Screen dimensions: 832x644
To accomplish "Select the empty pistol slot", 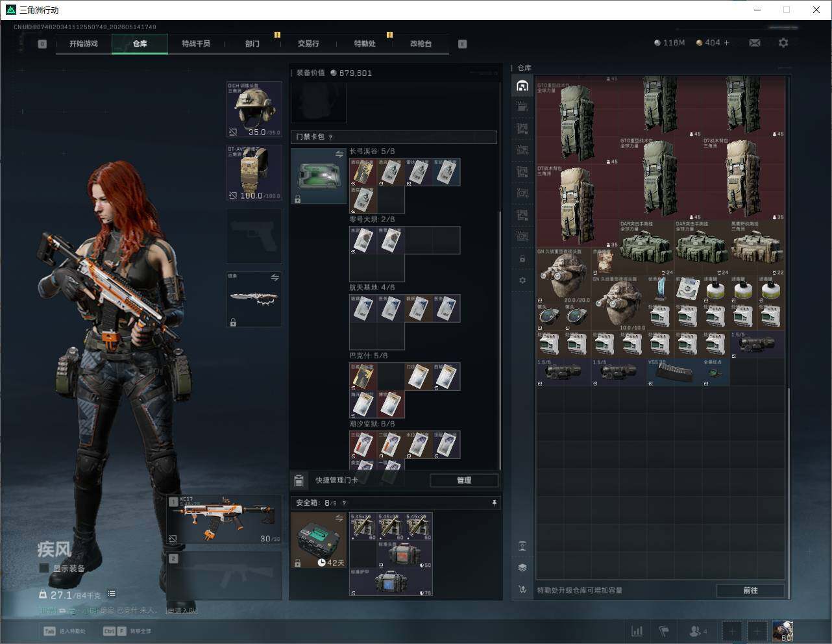I will tap(254, 236).
